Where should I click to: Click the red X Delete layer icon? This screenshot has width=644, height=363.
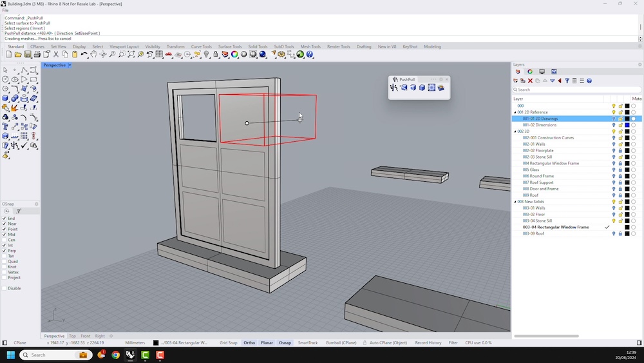click(x=530, y=81)
